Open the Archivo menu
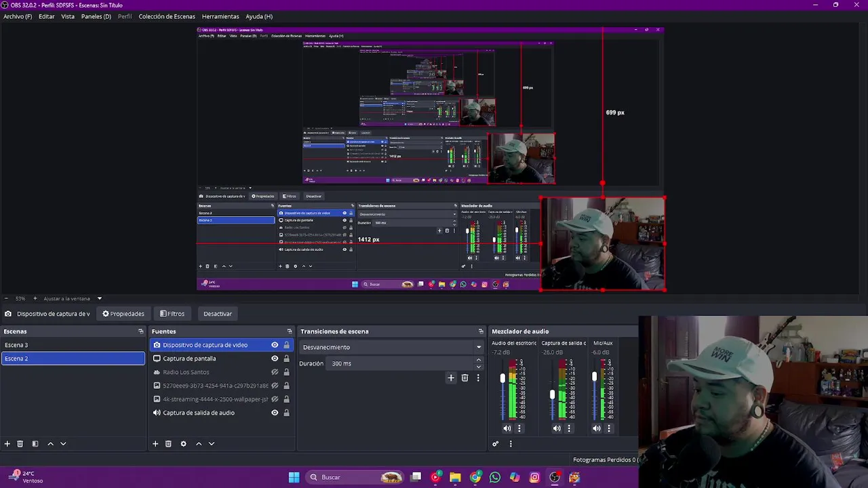The height and width of the screenshot is (488, 868). [x=18, y=16]
